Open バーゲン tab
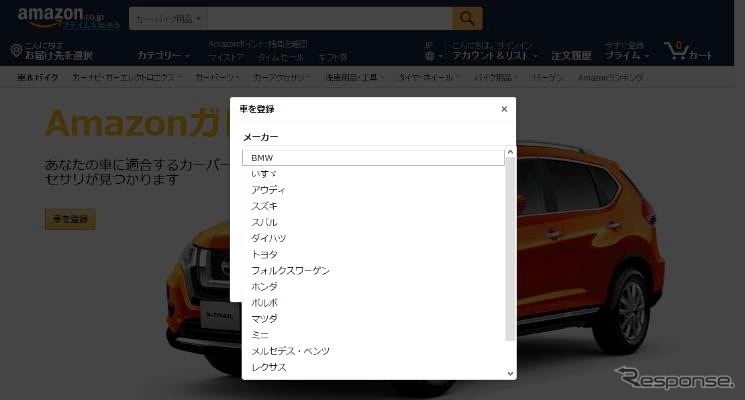This screenshot has height=400, width=745. [547, 77]
